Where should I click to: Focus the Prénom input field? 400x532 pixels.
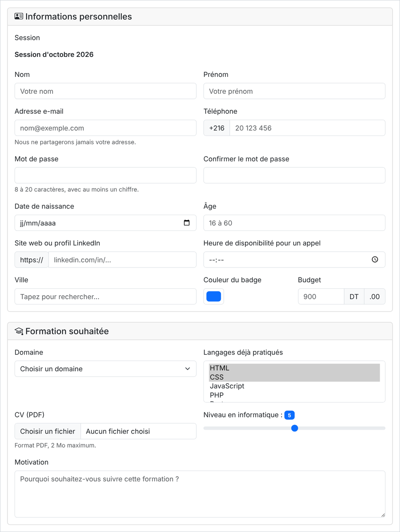coord(294,91)
